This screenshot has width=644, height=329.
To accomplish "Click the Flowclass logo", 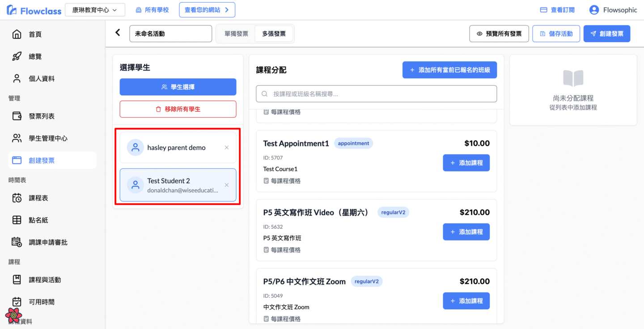I will point(34,10).
